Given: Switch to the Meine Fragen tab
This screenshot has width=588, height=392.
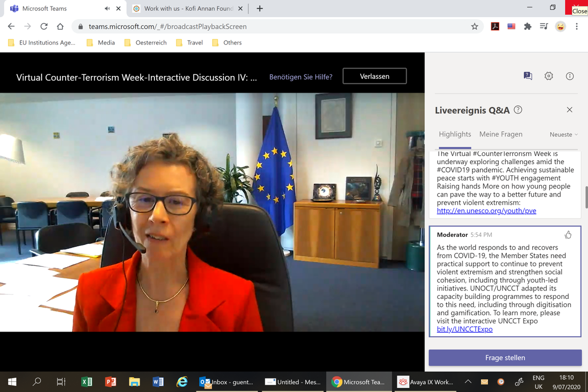Looking at the screenshot, I should 501,134.
